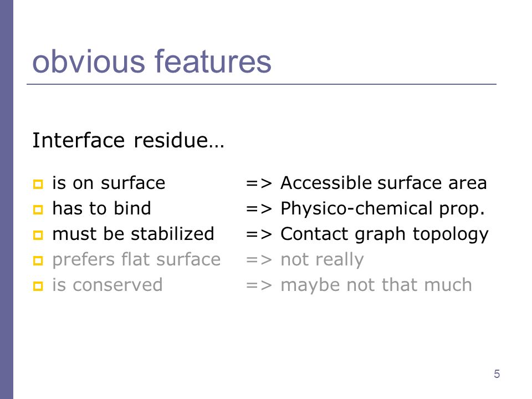
Task: Click the arrow before "Accessible surface area"
Action: point(259,183)
